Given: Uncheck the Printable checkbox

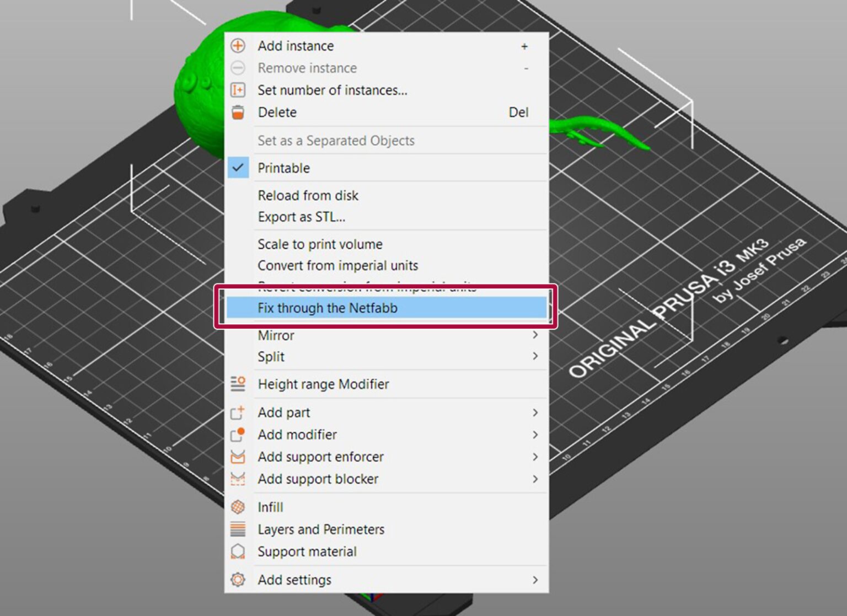Looking at the screenshot, I should click(238, 167).
